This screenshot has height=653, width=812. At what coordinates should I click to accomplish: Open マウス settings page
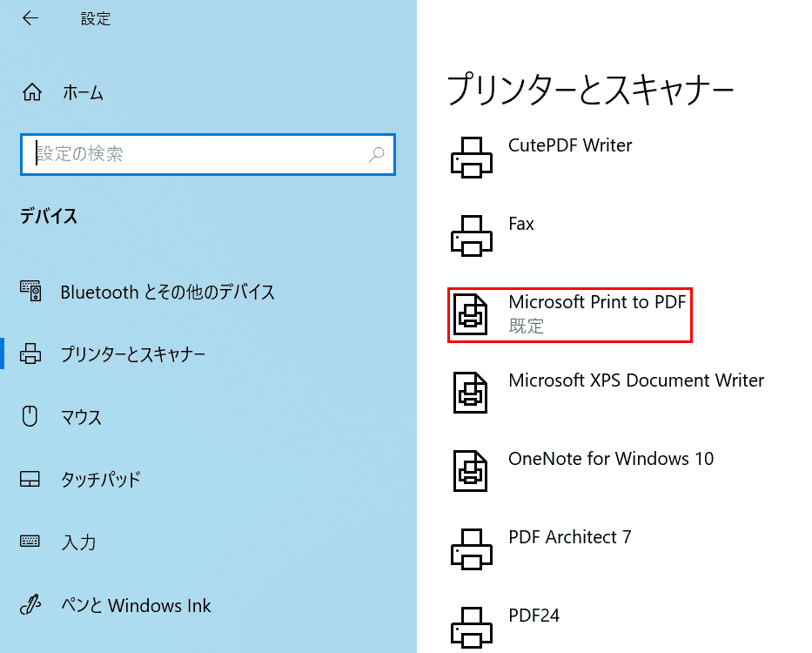tap(81, 417)
